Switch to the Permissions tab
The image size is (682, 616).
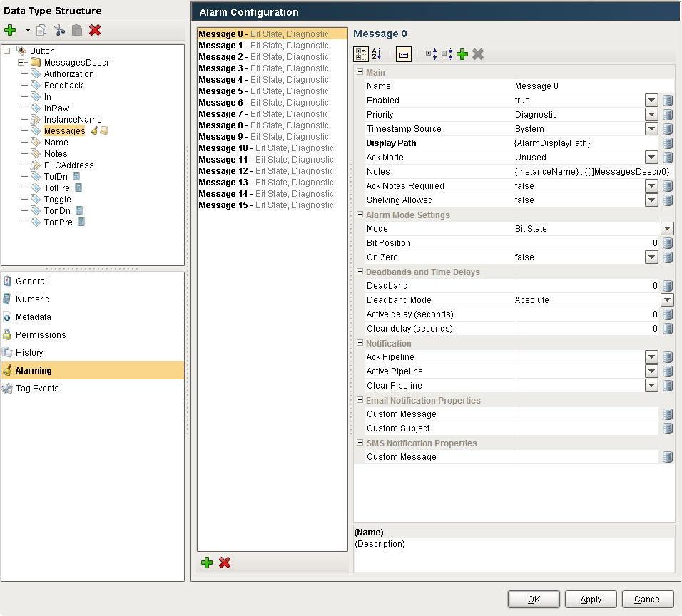(x=41, y=335)
